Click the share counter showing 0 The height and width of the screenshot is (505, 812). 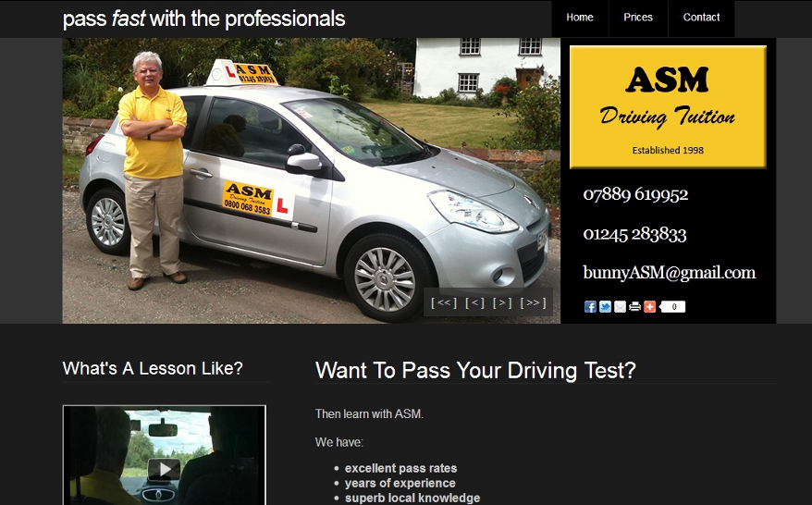[x=672, y=307]
